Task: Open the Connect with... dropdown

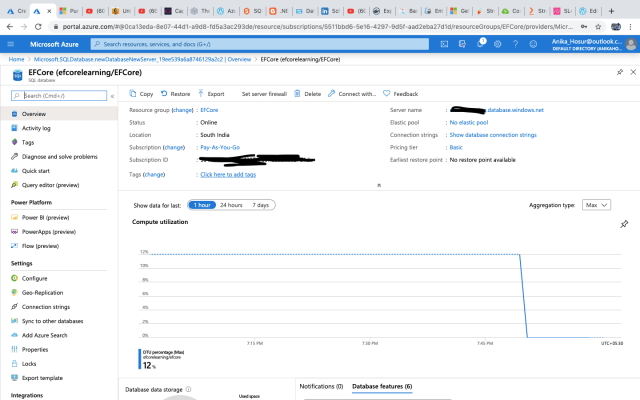Action: coord(353,93)
